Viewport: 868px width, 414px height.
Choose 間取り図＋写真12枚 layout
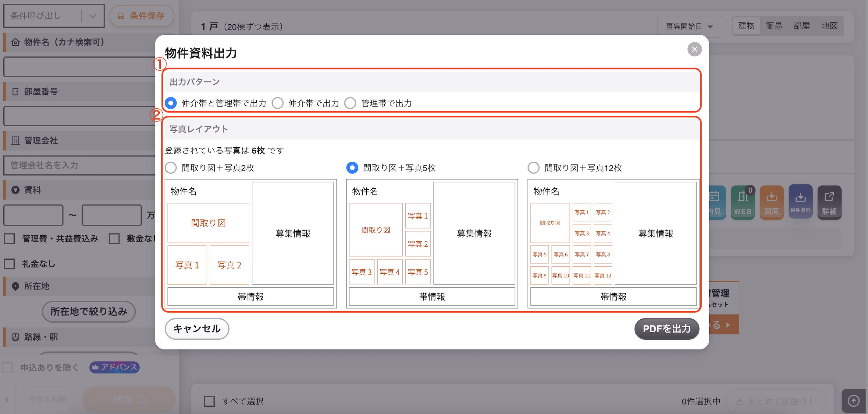(533, 168)
